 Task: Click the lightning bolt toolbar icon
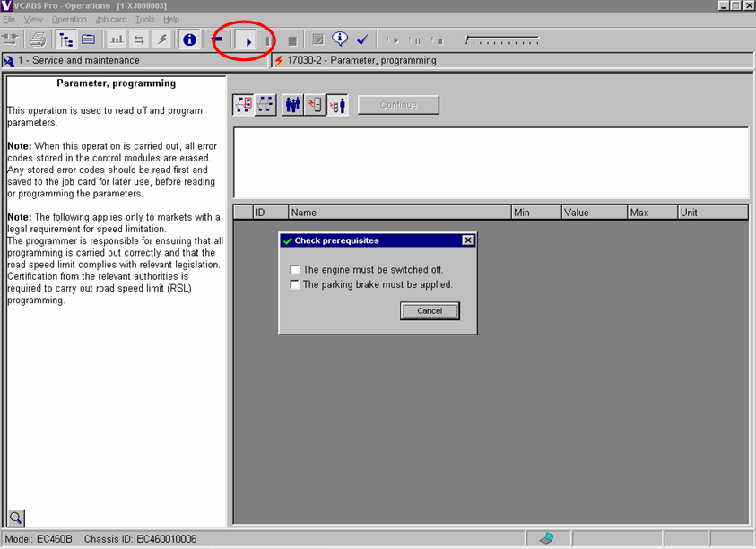coord(162,39)
